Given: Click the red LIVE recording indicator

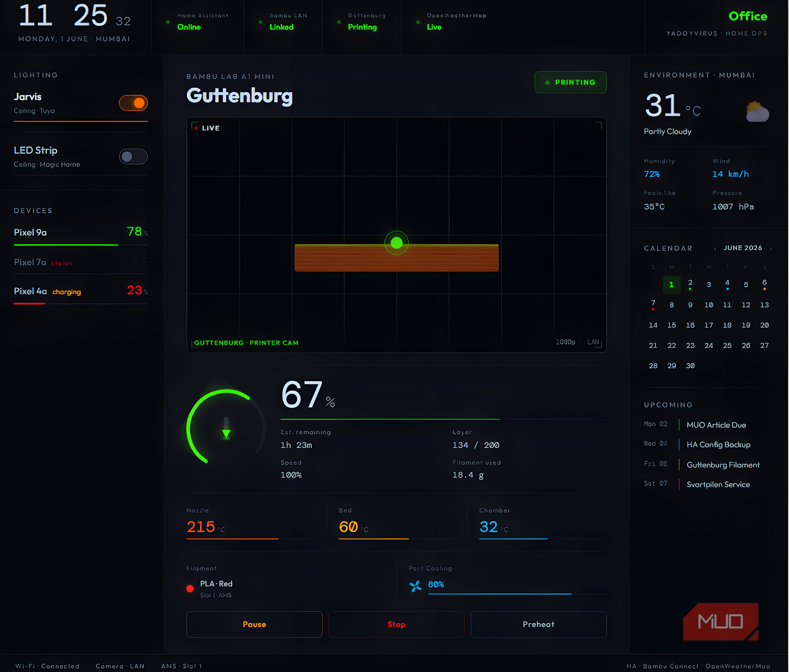Looking at the screenshot, I should 196,128.
